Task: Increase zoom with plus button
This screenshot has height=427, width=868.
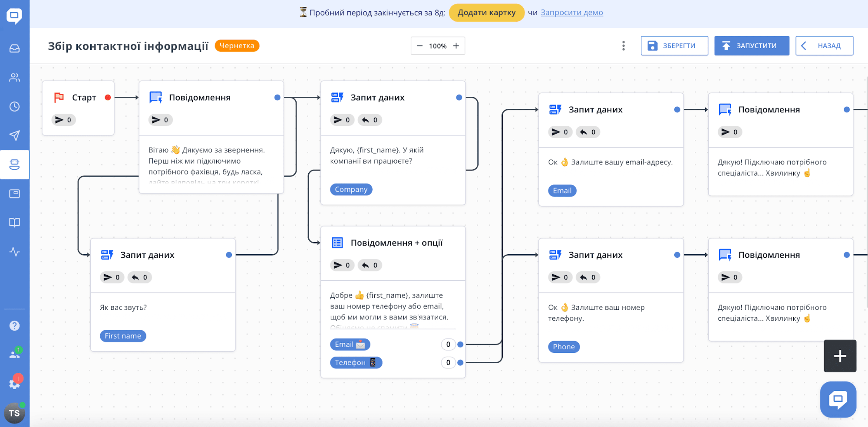Action: (456, 46)
